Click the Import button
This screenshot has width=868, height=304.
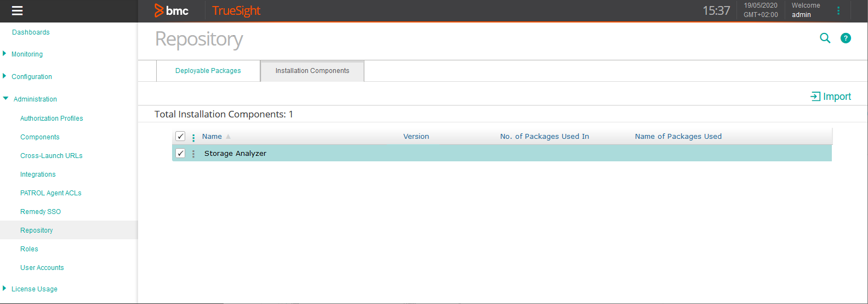(x=831, y=97)
